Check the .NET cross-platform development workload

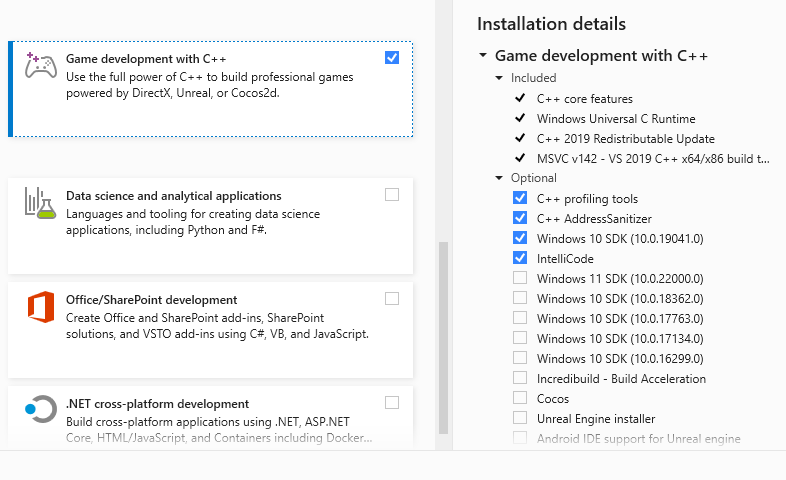[x=392, y=403]
